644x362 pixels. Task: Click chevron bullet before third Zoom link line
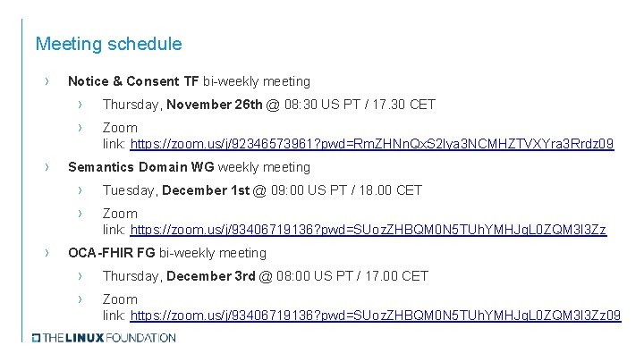click(80, 299)
